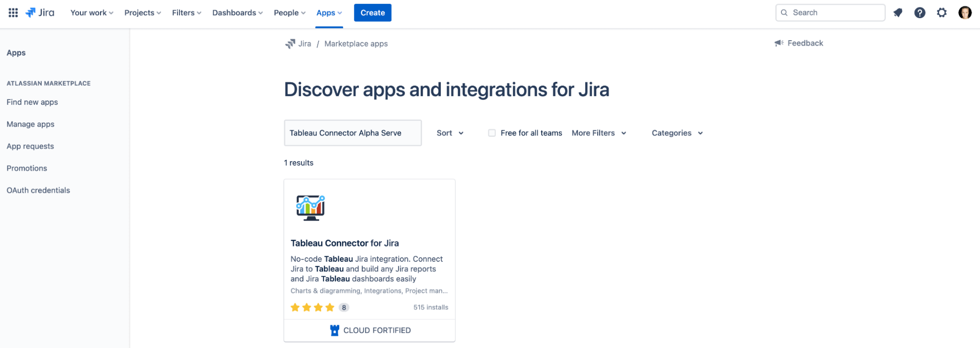Focus the top bar Search field
This screenshot has height=348, width=980.
830,13
